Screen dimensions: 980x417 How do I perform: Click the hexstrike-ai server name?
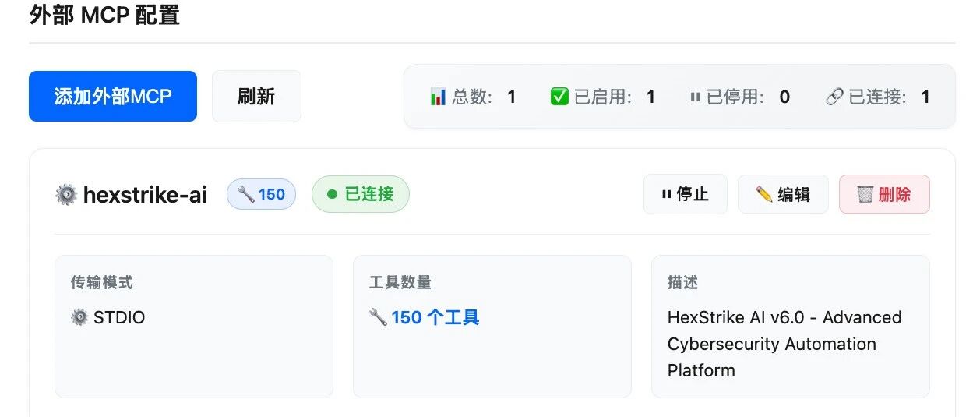pos(145,194)
